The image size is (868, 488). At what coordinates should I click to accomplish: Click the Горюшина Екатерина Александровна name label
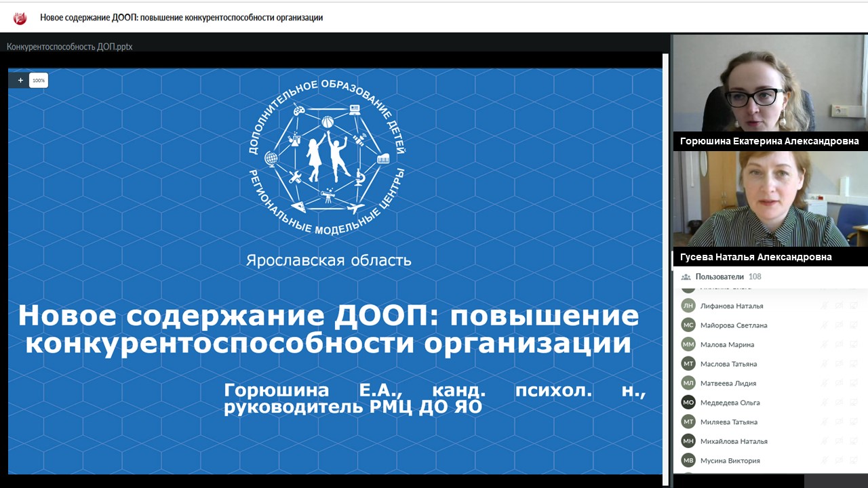click(x=770, y=141)
